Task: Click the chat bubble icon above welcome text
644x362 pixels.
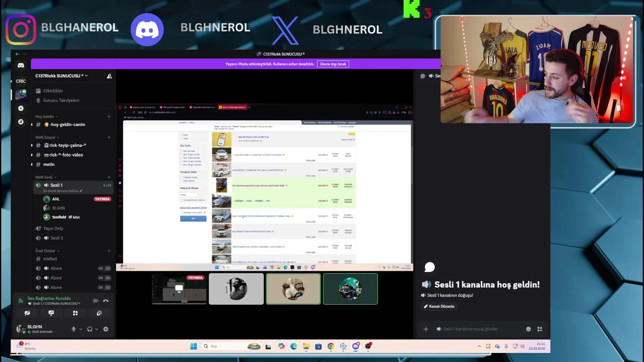Action: pos(429,267)
